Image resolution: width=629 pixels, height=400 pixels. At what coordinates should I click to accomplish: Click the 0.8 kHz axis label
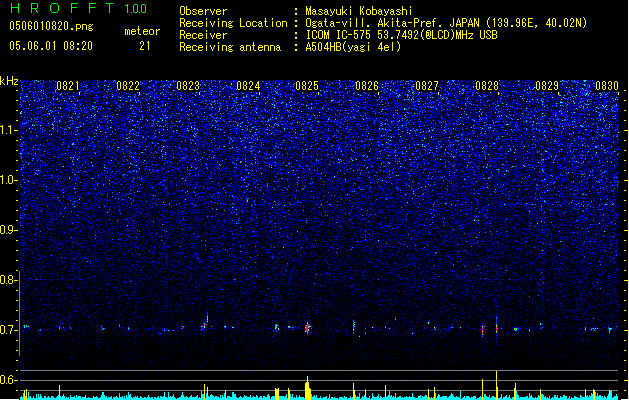pyautogui.click(x=9, y=280)
